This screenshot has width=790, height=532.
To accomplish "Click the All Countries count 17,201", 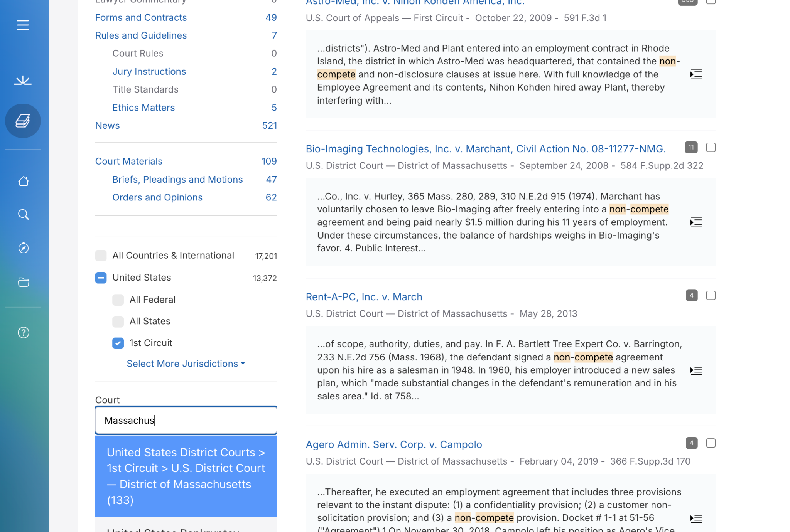I will click(x=266, y=256).
